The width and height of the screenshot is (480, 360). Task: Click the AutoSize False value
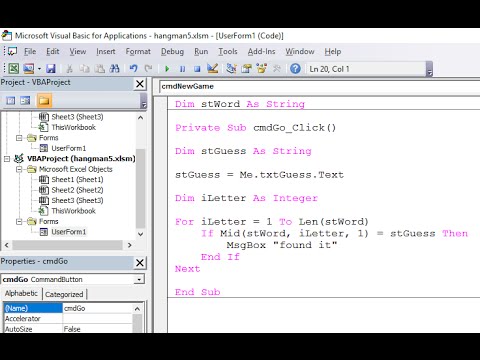[x=97, y=329]
